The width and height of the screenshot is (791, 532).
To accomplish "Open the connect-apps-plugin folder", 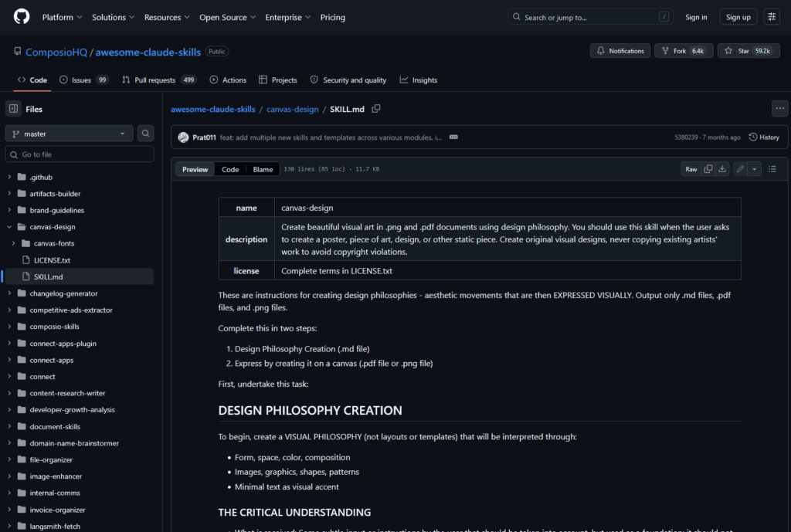I will pos(63,344).
